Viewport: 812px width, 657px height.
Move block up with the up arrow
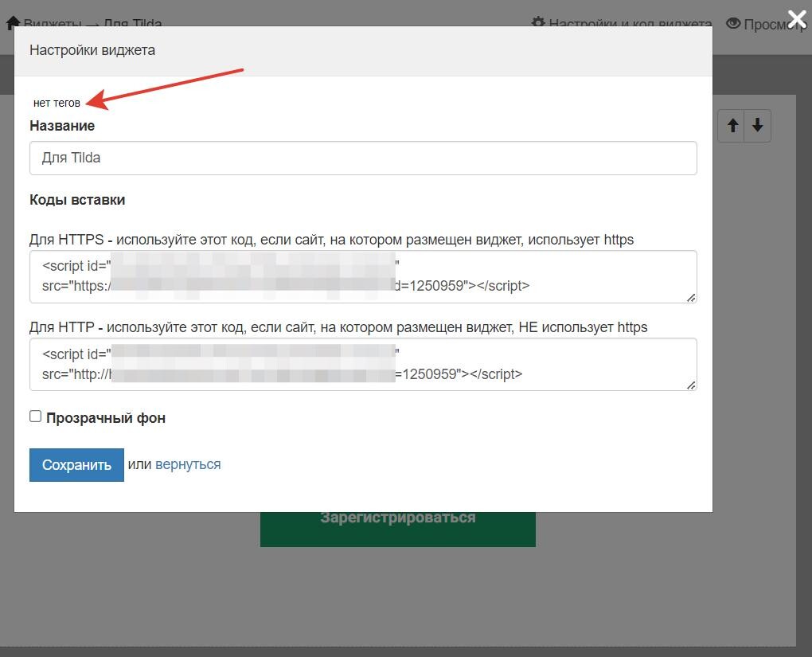[732, 125]
